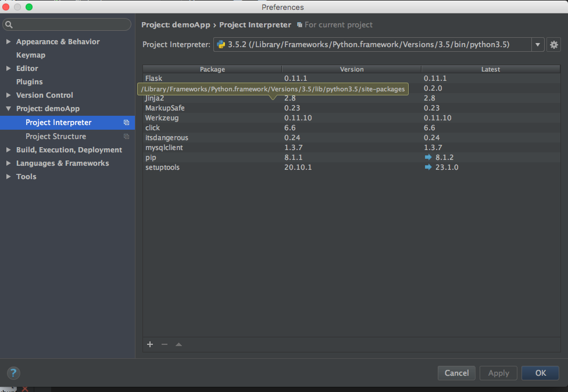Collapse Project: demoApp section

point(8,109)
